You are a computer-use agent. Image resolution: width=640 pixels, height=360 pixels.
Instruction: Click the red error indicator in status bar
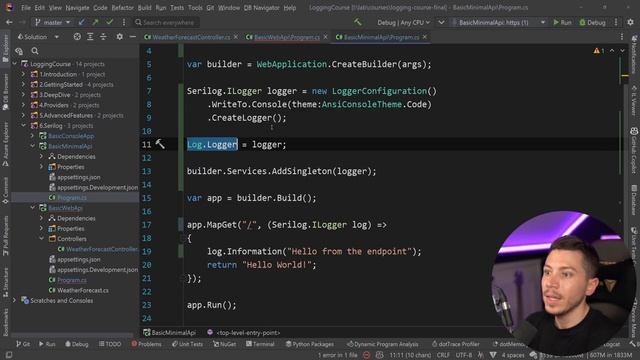(367, 355)
